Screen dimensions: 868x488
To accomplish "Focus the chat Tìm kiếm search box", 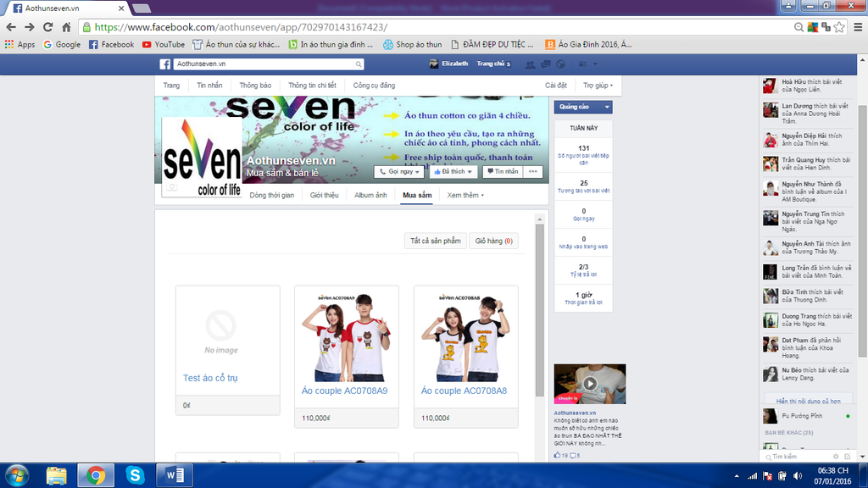I will [797, 457].
